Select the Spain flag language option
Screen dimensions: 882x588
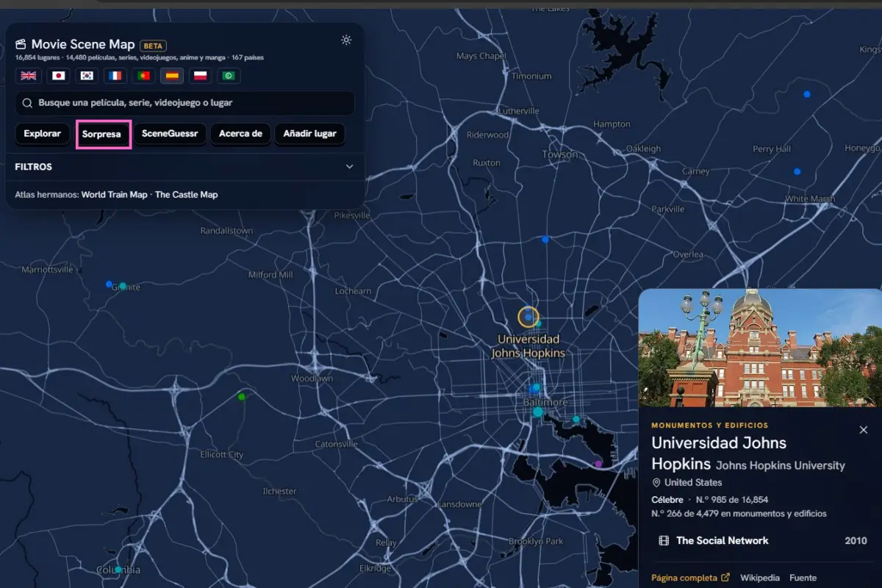click(172, 76)
